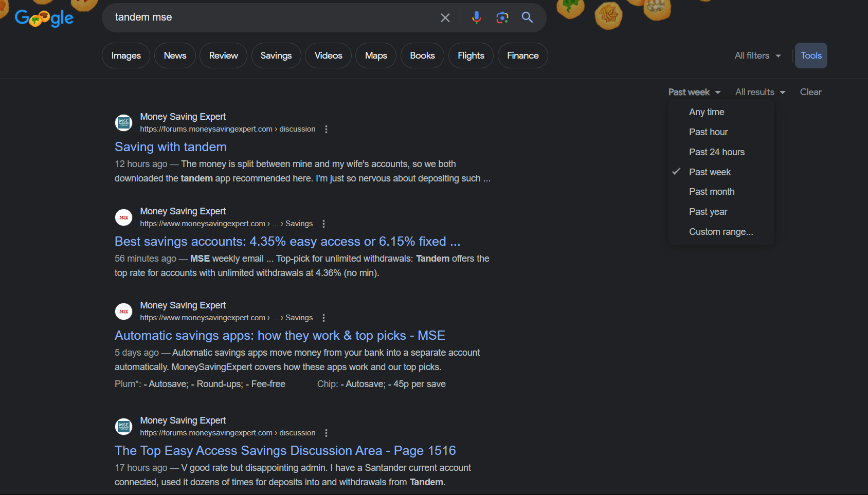
Task: Open three-dot menu for 'Best savings accounts' result
Action: click(x=323, y=224)
